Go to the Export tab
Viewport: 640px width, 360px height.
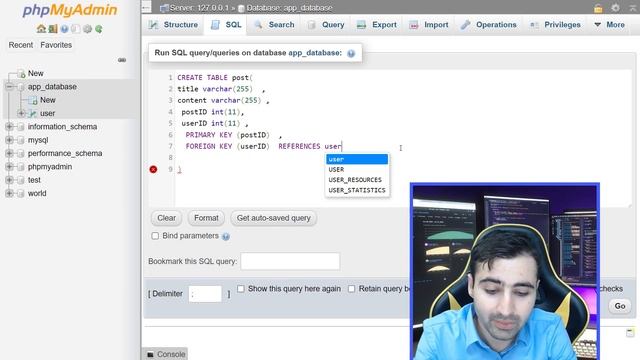tap(376, 25)
